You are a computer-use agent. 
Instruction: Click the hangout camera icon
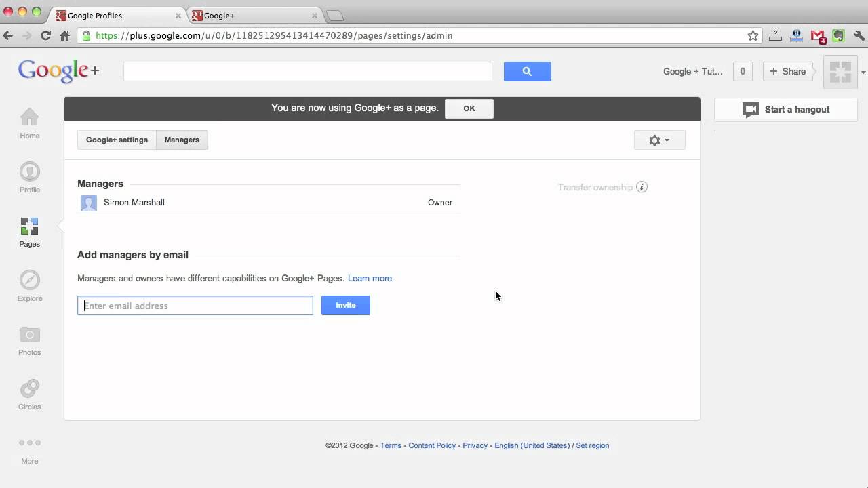[751, 110]
